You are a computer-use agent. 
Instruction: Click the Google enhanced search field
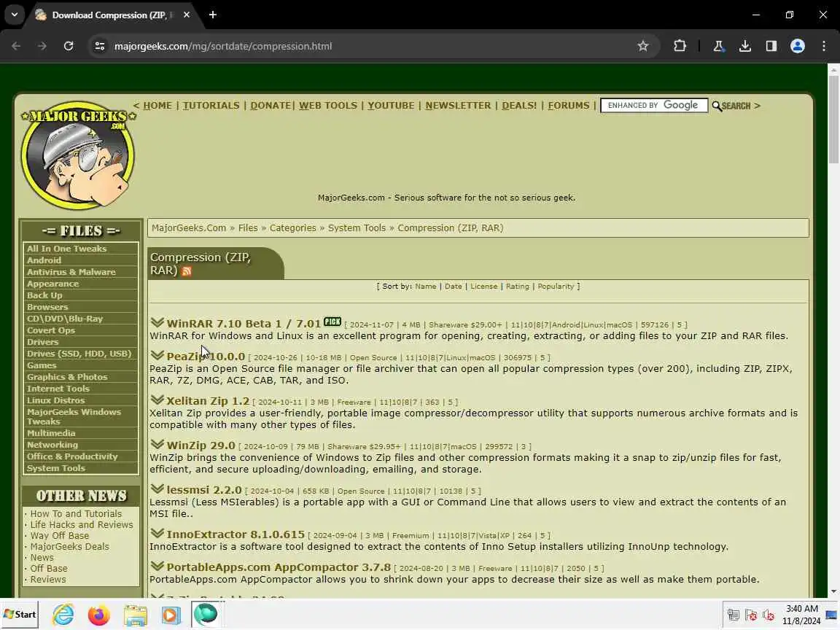pos(654,106)
